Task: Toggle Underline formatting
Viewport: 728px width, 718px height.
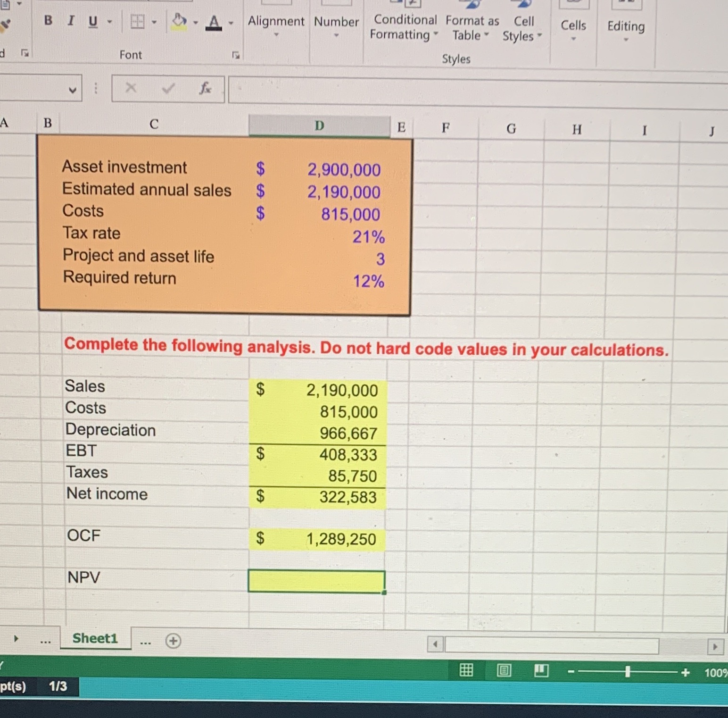Action: point(93,21)
